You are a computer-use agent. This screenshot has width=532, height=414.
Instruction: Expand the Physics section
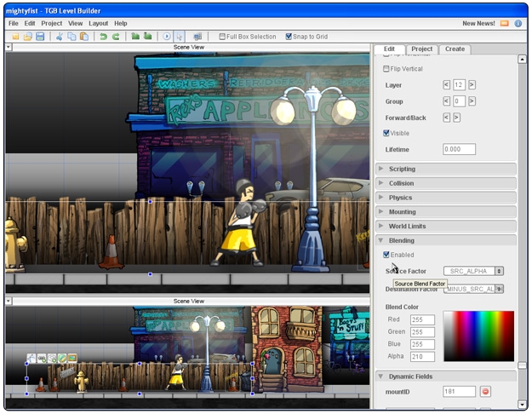(x=446, y=198)
